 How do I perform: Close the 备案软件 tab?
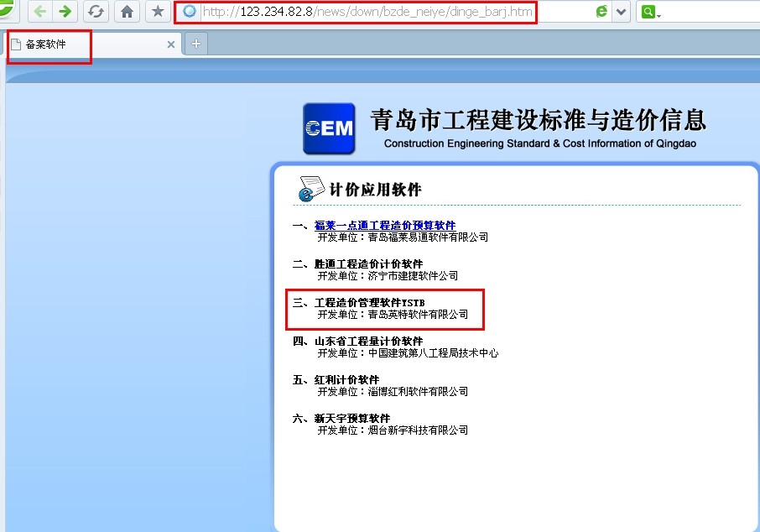click(x=171, y=44)
